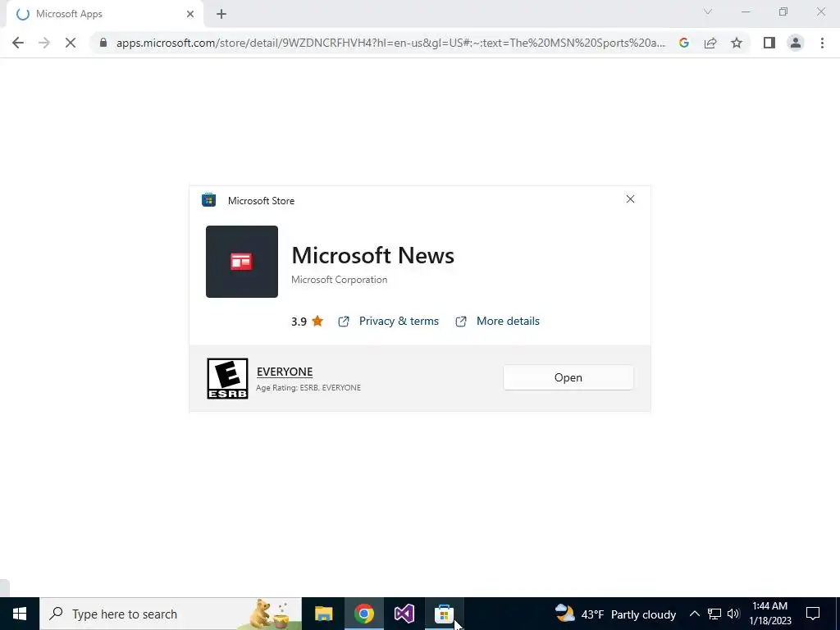Click the taskbar search box
This screenshot has width=840, height=630.
[x=171, y=614]
